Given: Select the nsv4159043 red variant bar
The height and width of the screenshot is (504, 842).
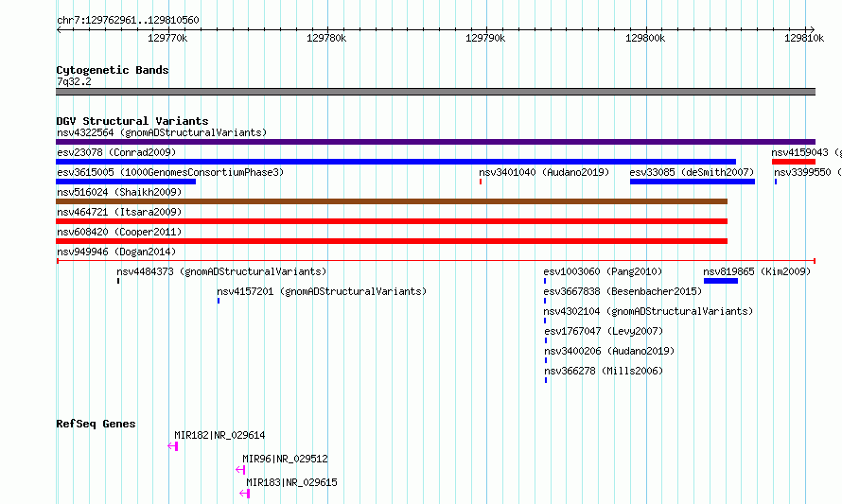Looking at the screenshot, I should [793, 162].
